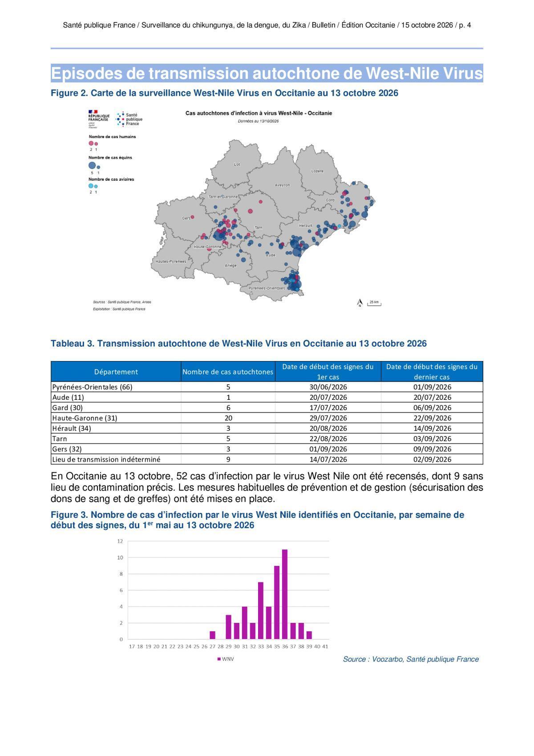Click the 'Tableau 3' table caption
Image resolution: width=534 pixels, height=756 pixels.
pyautogui.click(x=239, y=343)
